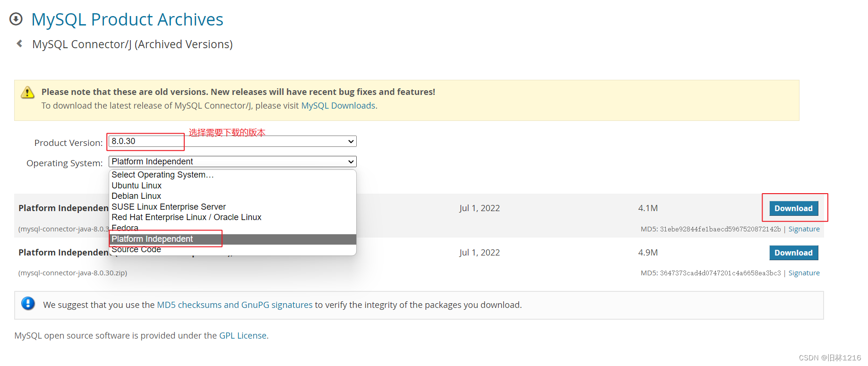Viewport: 868px width, 366px height.
Task: Select Debian Linux from the list
Action: (232, 196)
